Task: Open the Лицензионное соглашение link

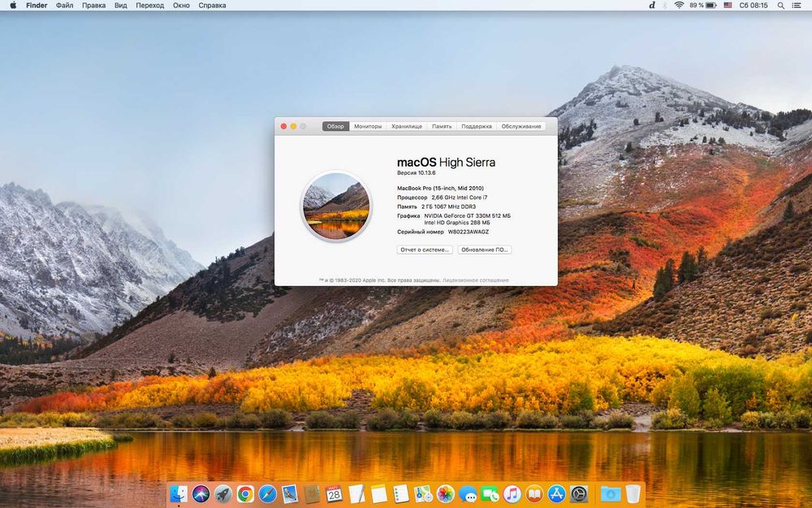Action: (475, 280)
